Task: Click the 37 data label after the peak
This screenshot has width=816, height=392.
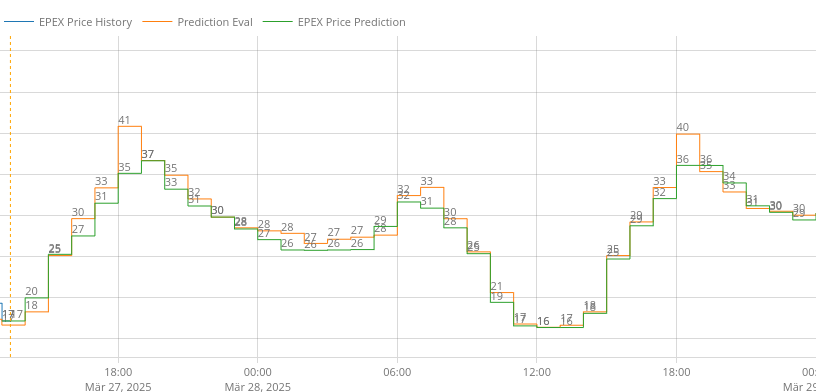Action: [148, 154]
